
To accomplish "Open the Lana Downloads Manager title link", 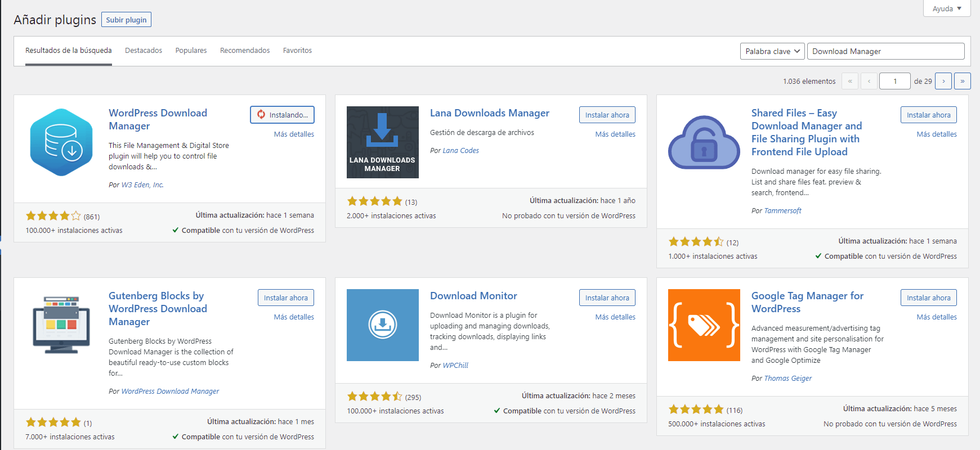I will (x=490, y=113).
